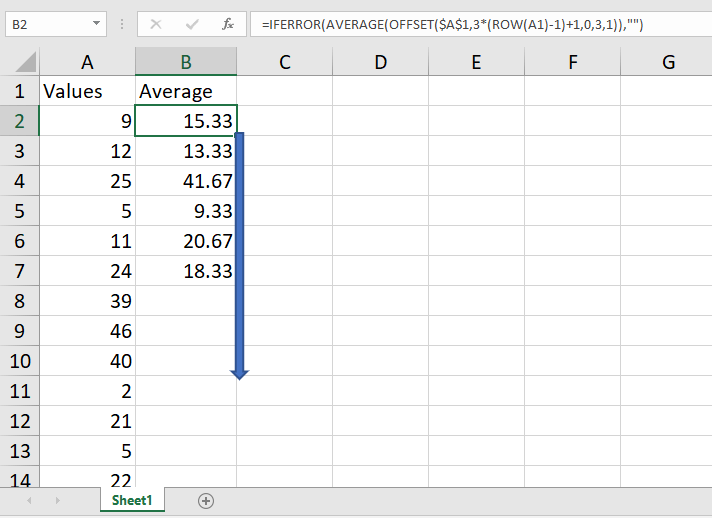This screenshot has height=518, width=712.
Task: Click previous sheet navigation arrow
Action: [30, 500]
